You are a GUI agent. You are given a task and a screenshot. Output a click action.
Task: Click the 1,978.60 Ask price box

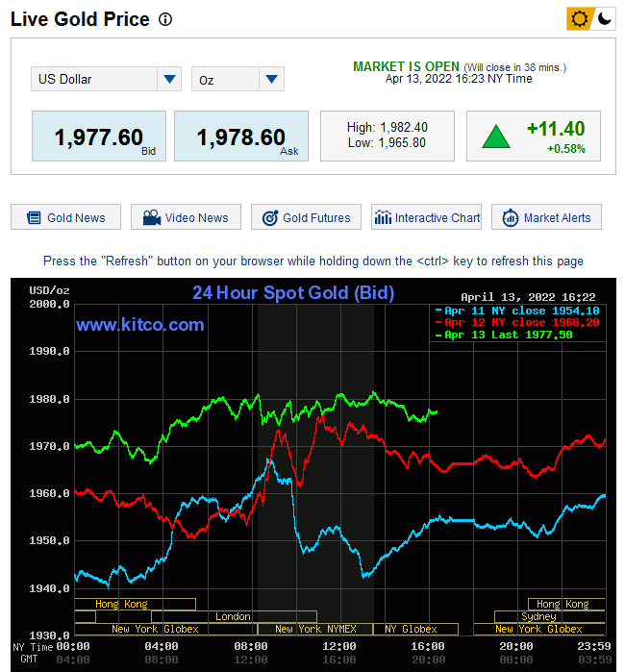241,137
